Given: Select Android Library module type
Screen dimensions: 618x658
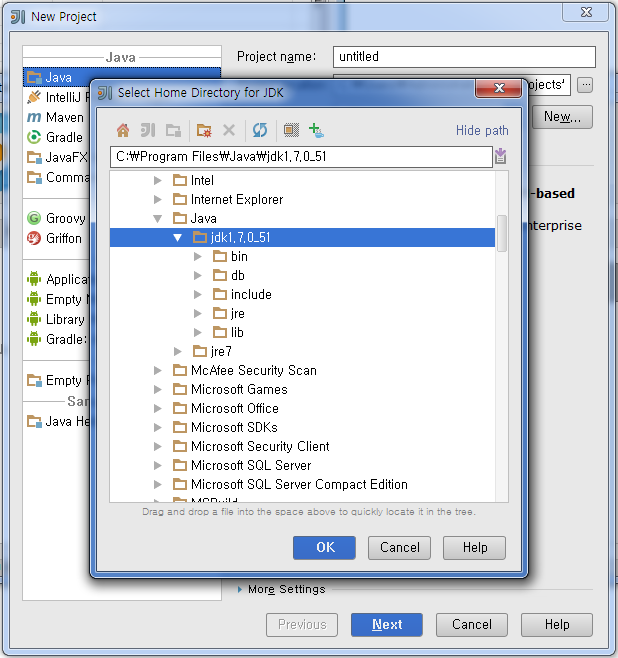Looking at the screenshot, I should click(57, 319).
